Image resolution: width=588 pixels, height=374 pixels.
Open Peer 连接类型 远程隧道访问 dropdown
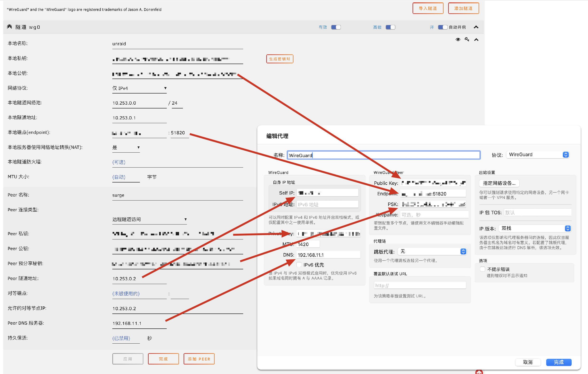click(150, 219)
